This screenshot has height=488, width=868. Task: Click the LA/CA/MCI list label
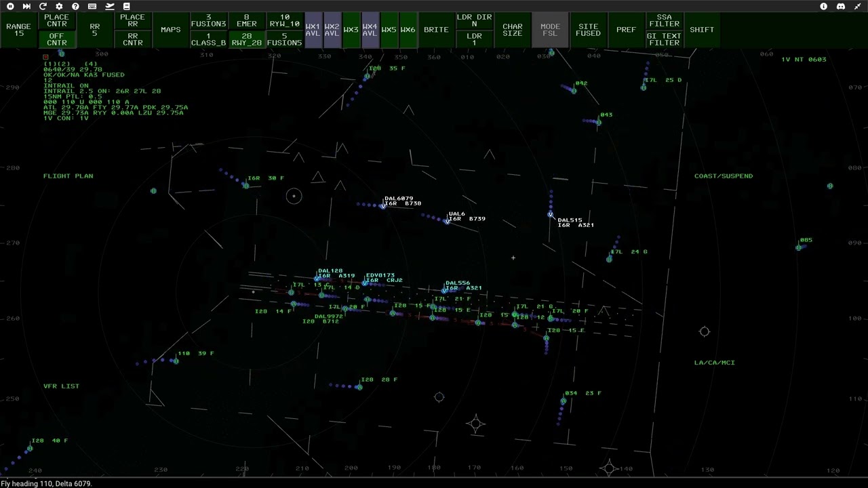tap(715, 363)
